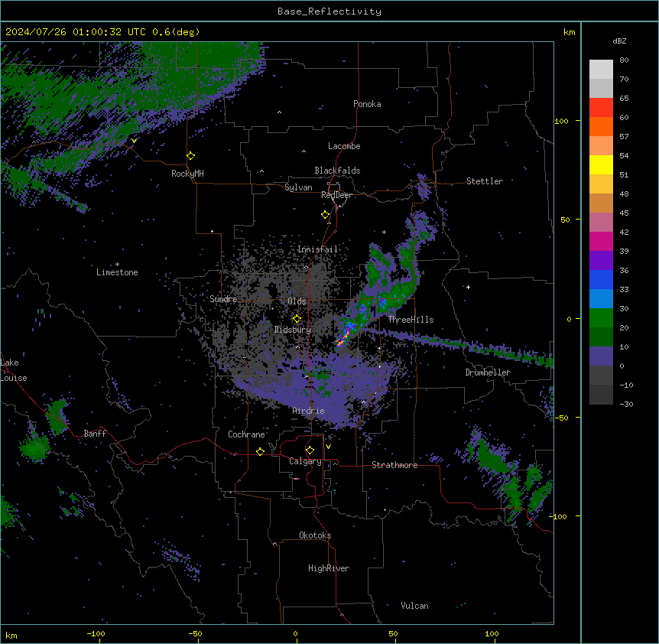This screenshot has height=644, width=659.
Task: Click the Sundre town label
Action: pos(223,299)
